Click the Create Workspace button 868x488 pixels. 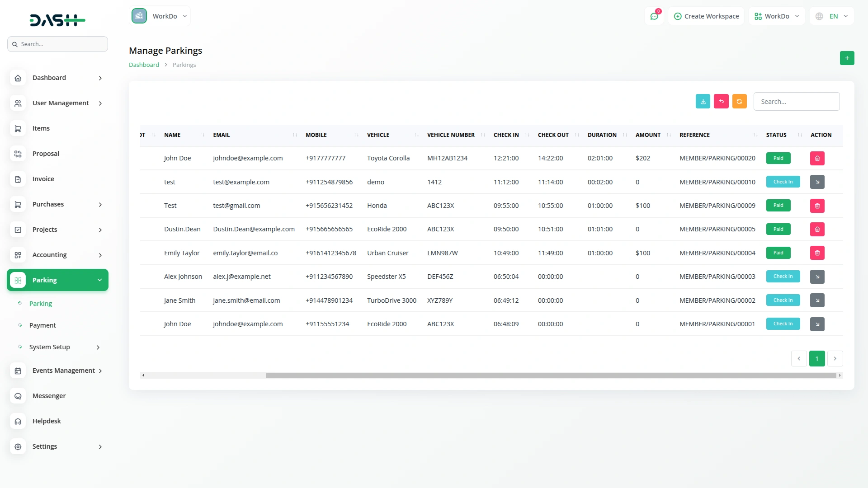(706, 16)
